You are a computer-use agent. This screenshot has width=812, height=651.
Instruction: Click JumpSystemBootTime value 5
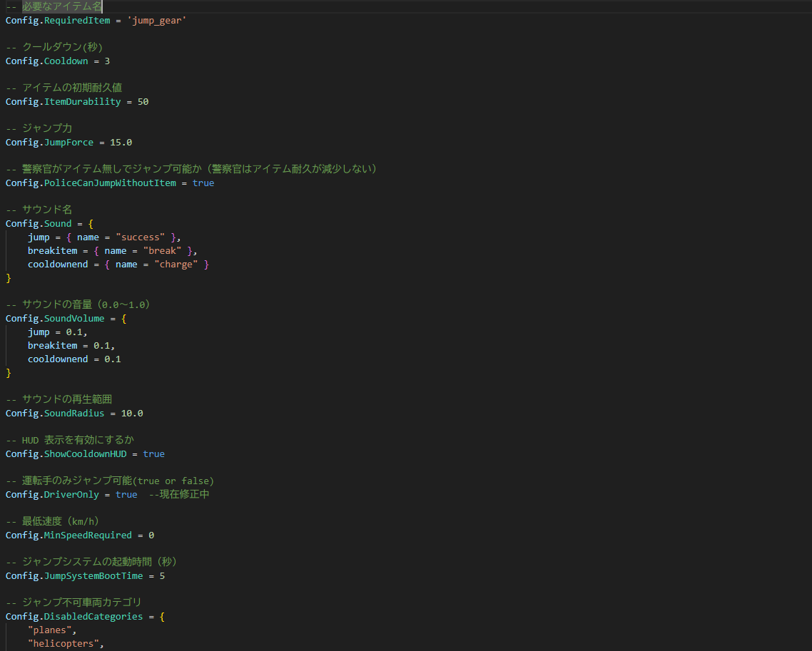click(x=162, y=576)
